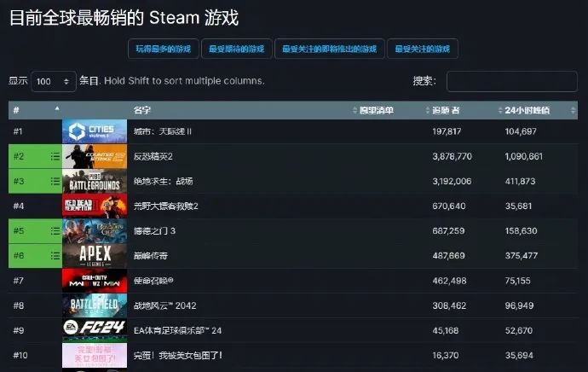The image size is (588, 372).
Task: Select 24-hour peak value 104,697
Action: point(521,131)
